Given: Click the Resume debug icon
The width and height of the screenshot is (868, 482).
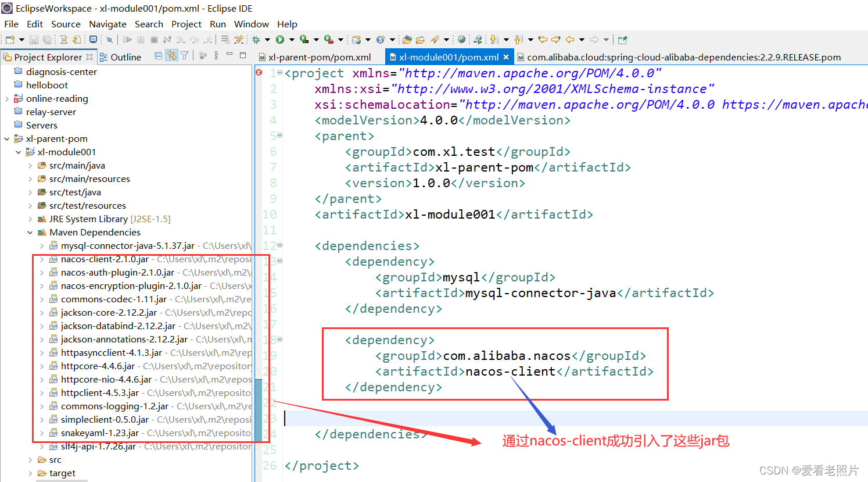Looking at the screenshot, I should (127, 40).
